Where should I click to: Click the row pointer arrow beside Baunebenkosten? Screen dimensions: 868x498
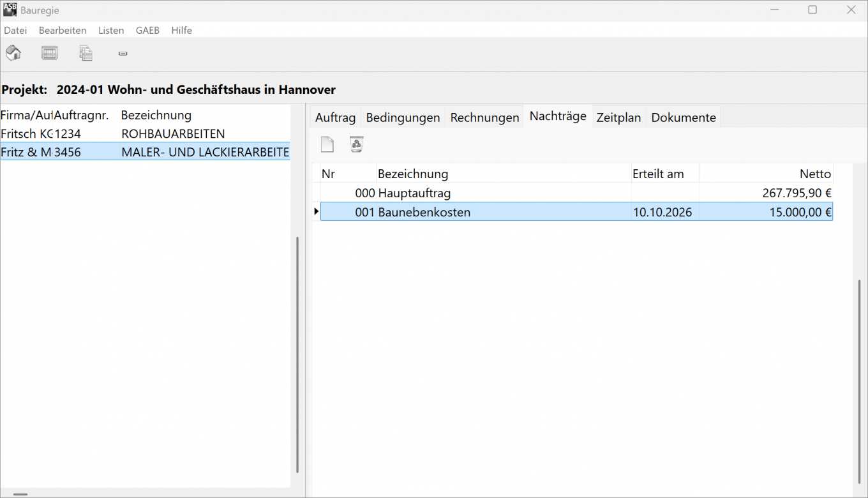coord(316,211)
